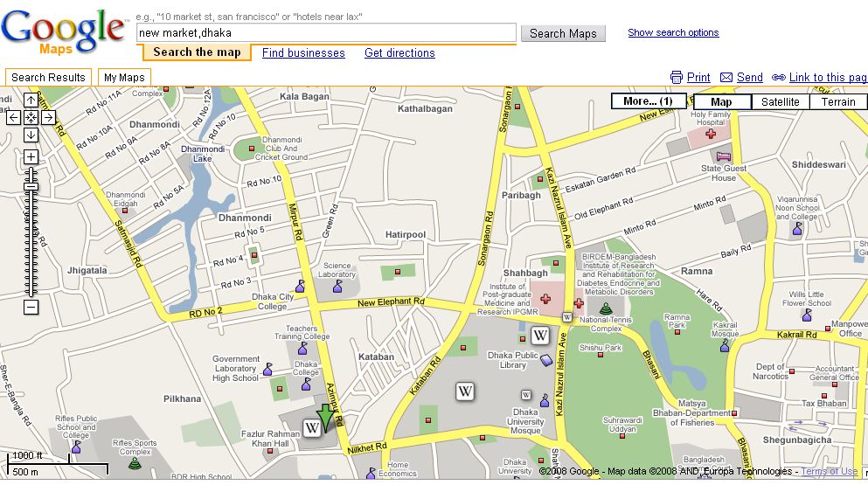Click the Teachers Training College school icon
The image size is (868, 485).
pos(302,349)
